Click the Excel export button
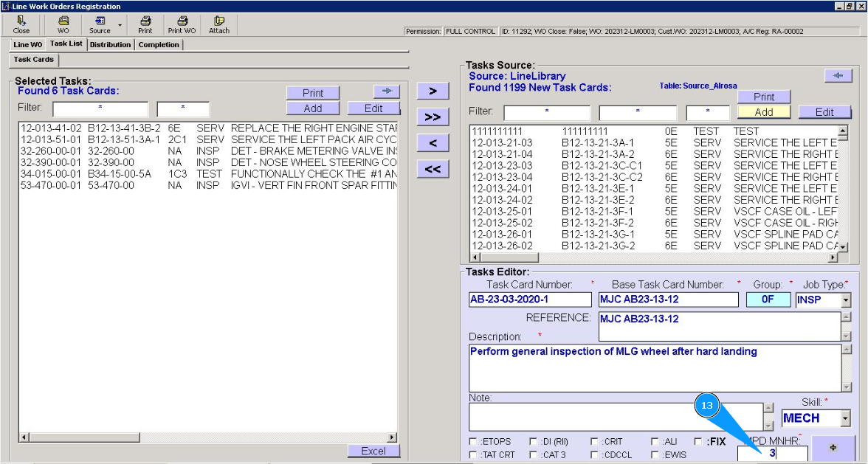The height and width of the screenshot is (464, 868). [373, 451]
